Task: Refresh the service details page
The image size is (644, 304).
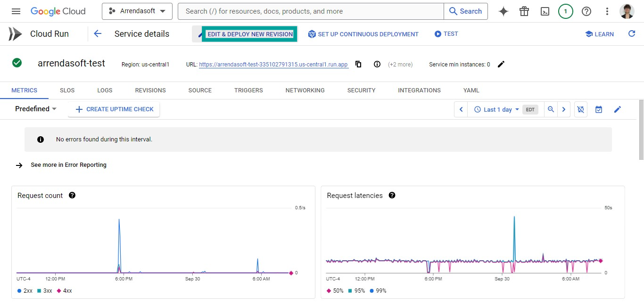Action: pos(632,34)
